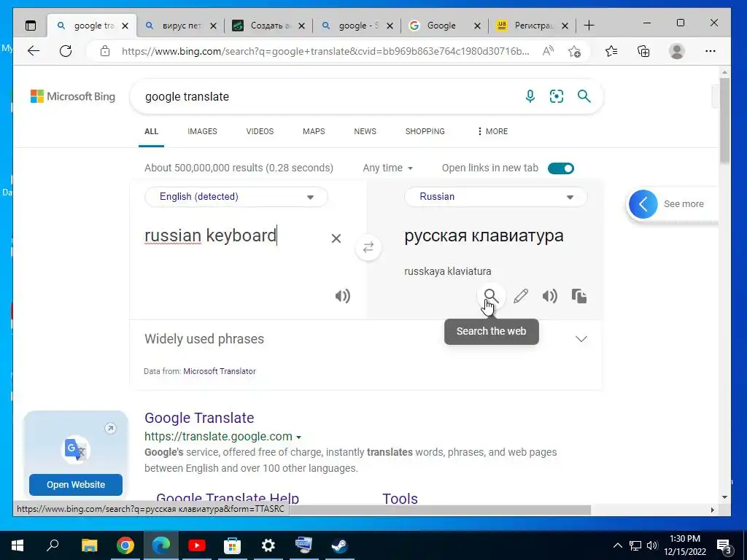This screenshot has height=560, width=747.
Task: Open the MORE search categories menu
Action: (492, 131)
